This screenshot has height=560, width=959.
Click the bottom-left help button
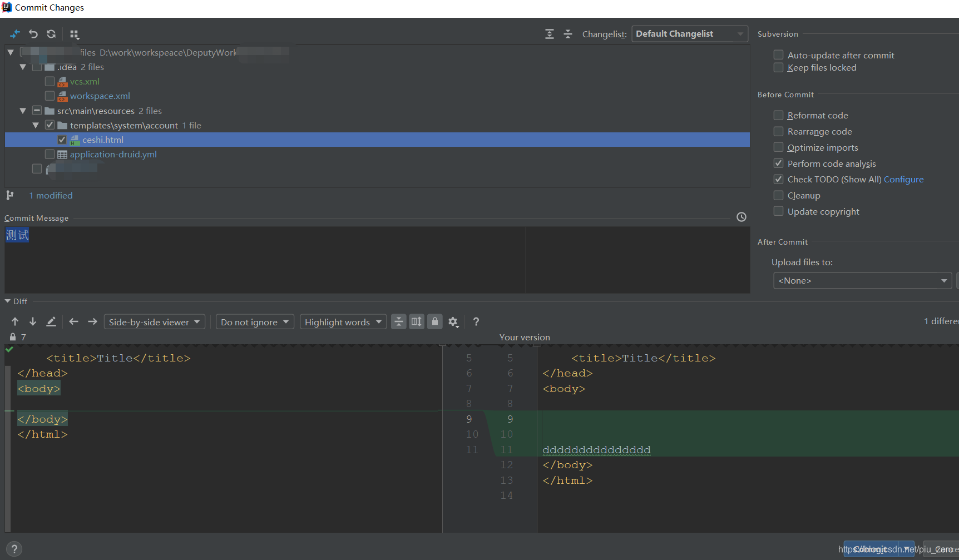14,549
